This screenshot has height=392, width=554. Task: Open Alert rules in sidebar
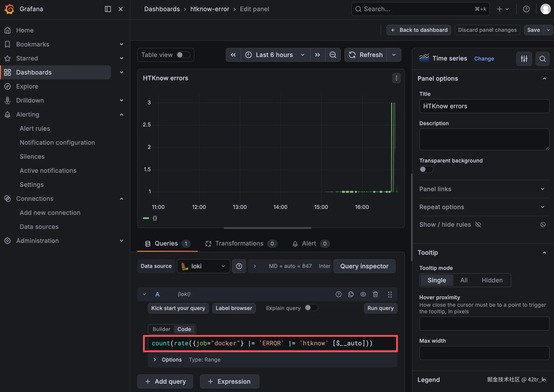pos(35,128)
